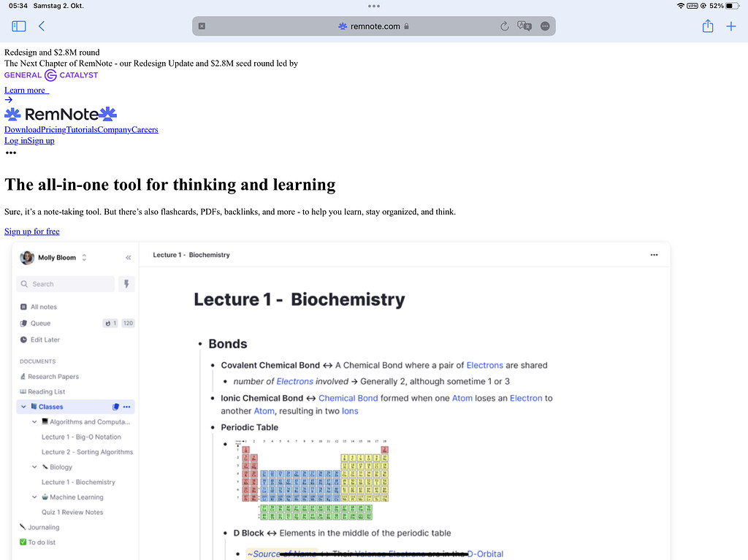Follow the Learn more link
This screenshot has width=748, height=560.
click(25, 90)
